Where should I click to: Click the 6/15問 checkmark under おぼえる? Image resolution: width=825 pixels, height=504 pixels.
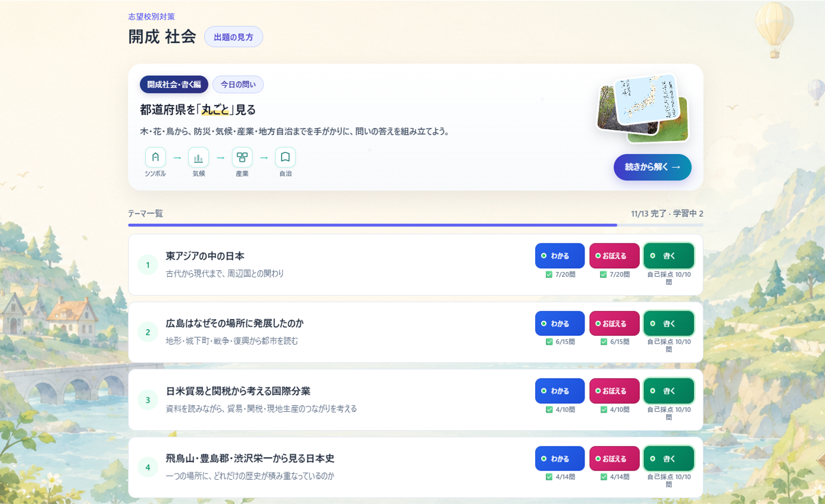coord(603,342)
